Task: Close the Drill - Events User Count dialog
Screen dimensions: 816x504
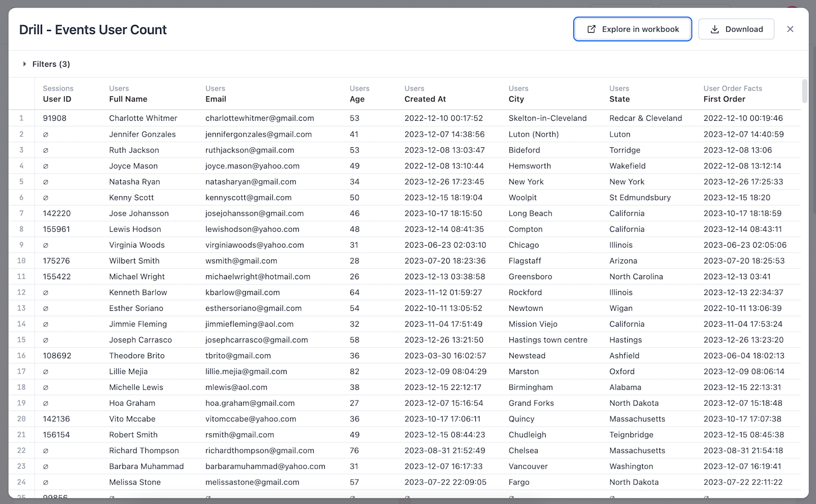Action: pyautogui.click(x=790, y=29)
